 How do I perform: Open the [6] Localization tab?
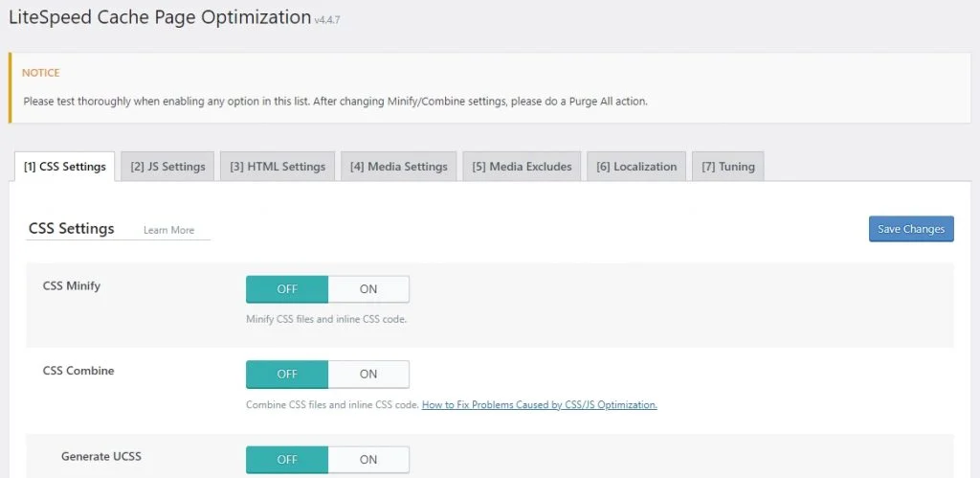[636, 167]
